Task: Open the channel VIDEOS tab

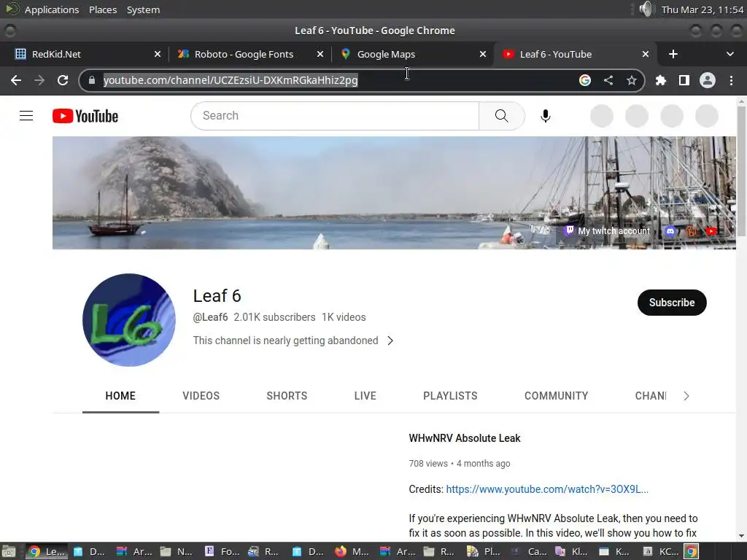Action: tap(201, 396)
